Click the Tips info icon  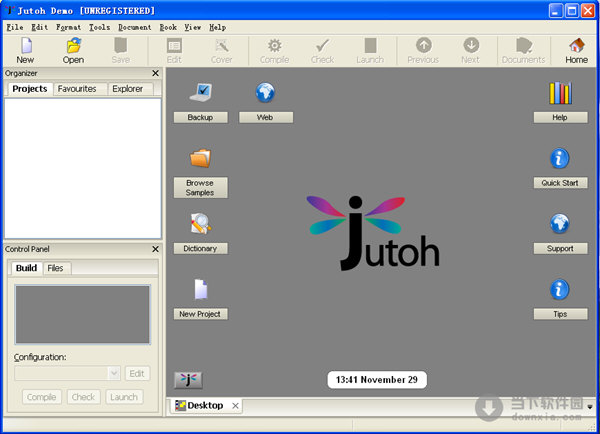point(560,289)
